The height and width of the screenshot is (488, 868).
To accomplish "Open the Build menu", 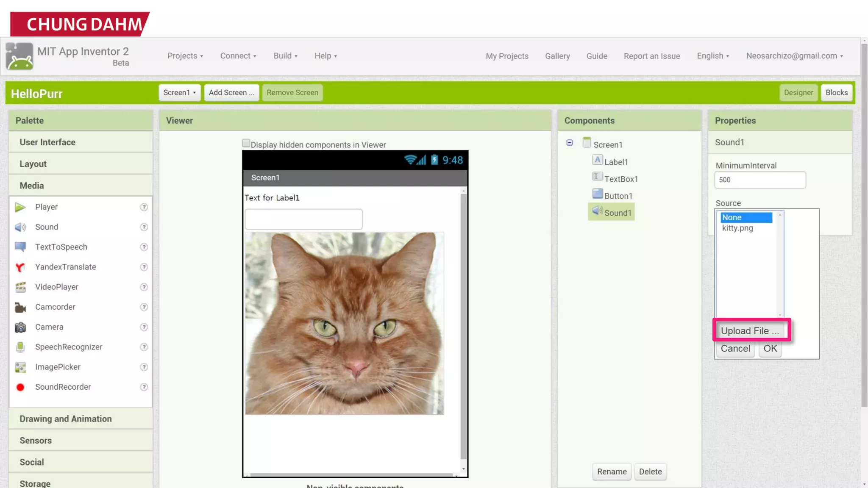I will point(285,56).
